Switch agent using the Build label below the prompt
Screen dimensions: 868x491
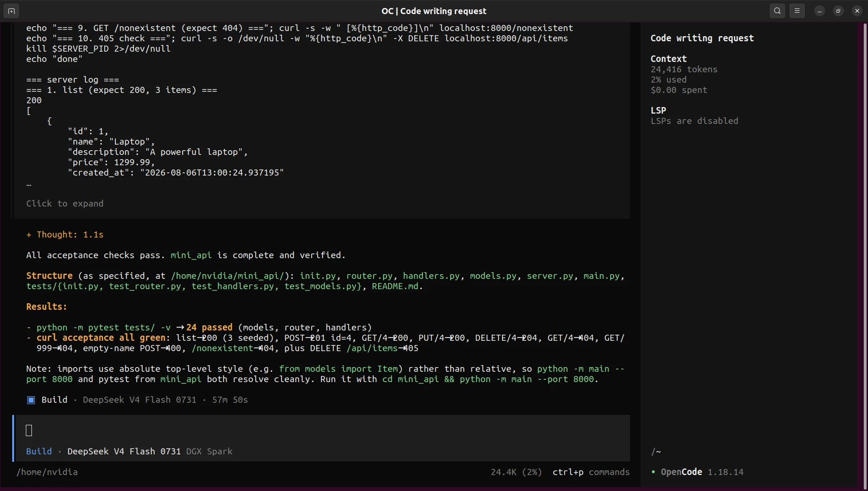click(x=39, y=452)
